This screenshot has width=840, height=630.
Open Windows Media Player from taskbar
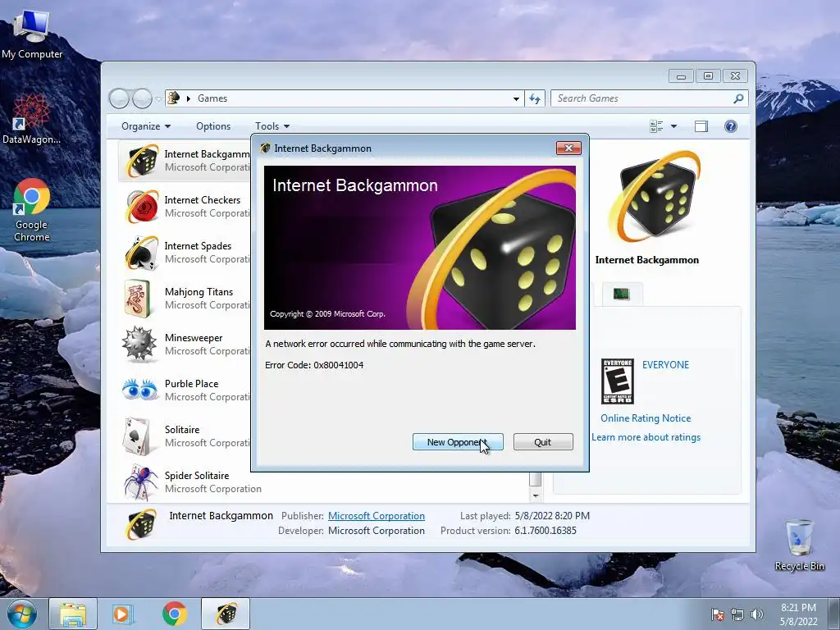[123, 614]
